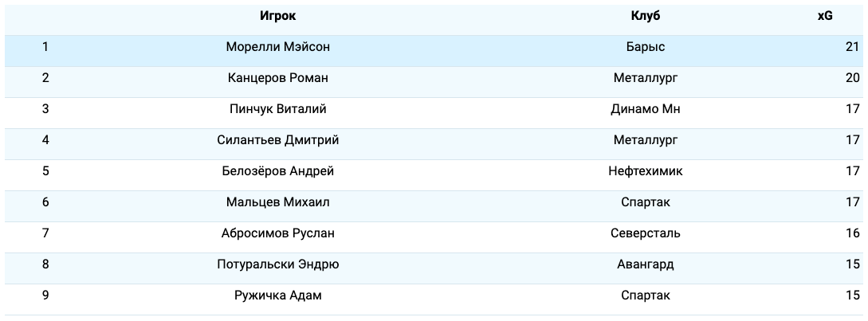Choose Абросимов Руслан from the list

click(x=278, y=233)
